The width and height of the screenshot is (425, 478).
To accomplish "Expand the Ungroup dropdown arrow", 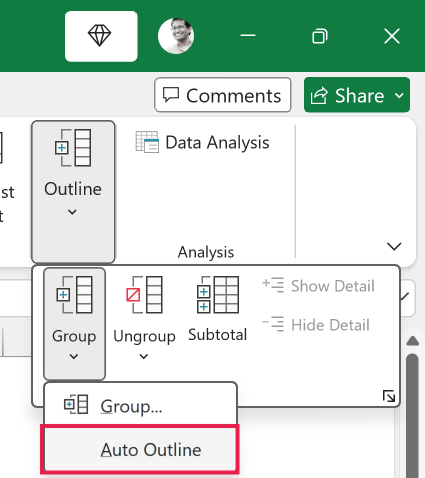I will click(x=144, y=357).
